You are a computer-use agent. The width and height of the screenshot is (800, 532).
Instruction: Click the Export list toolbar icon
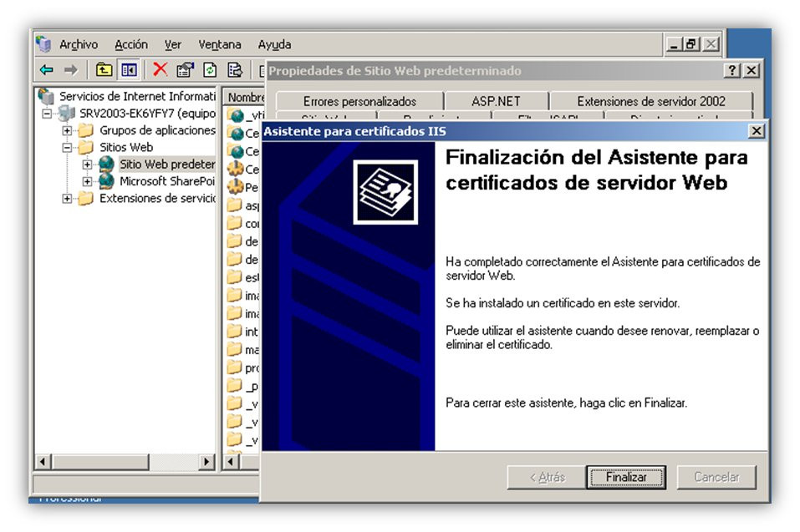pos(235,69)
